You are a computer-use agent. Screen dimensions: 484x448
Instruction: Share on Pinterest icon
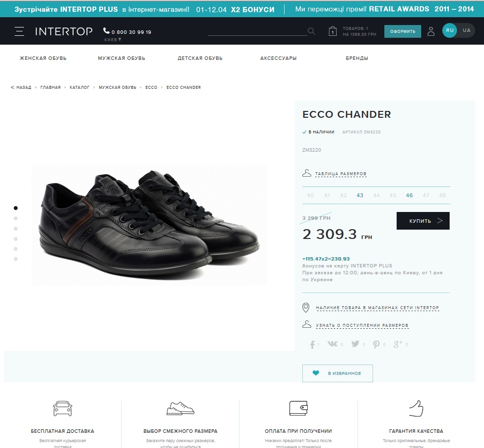[376, 344]
